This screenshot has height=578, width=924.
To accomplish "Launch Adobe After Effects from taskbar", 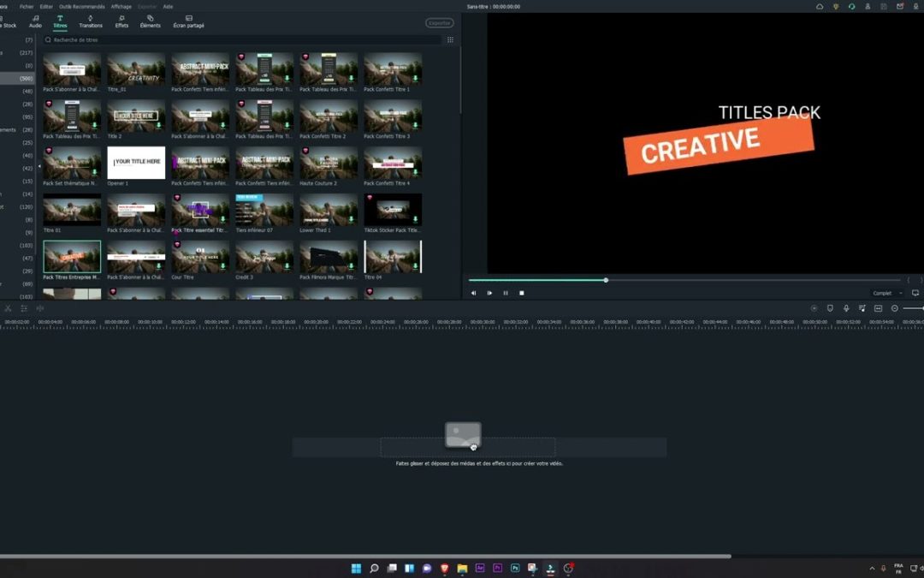I will [x=480, y=569].
